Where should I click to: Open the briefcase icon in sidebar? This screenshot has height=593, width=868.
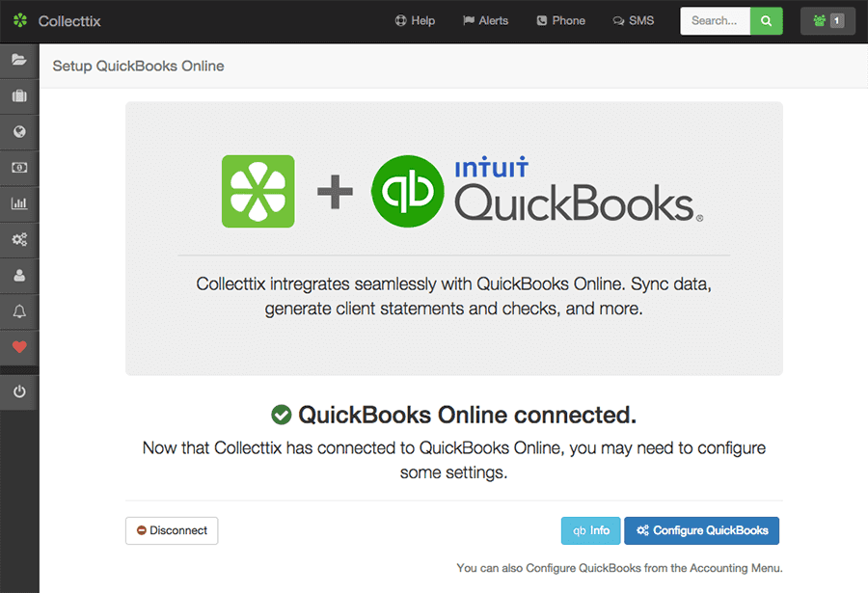(19, 95)
